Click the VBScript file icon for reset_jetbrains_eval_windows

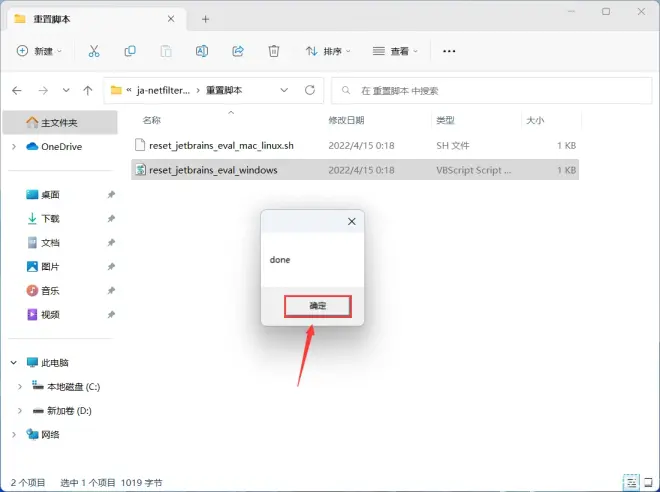140,170
